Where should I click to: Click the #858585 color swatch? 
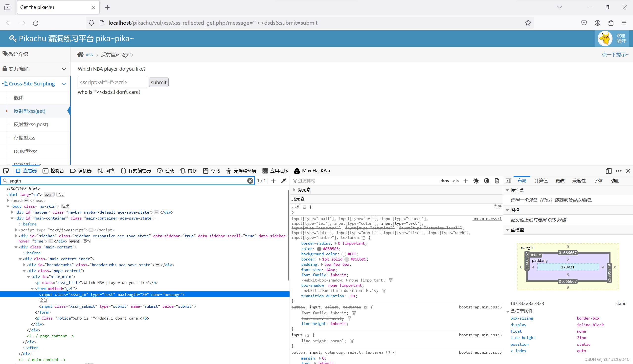319,249
